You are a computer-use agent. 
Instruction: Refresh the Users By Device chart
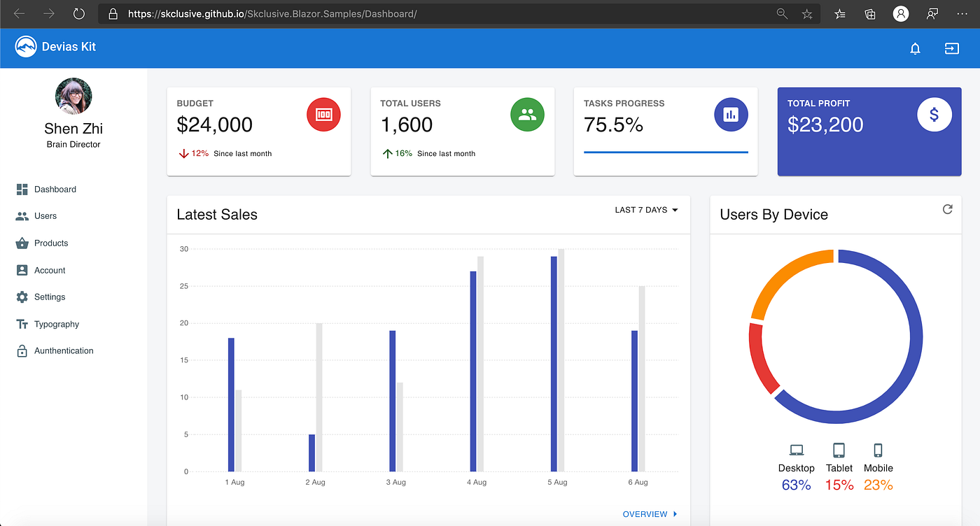947,208
